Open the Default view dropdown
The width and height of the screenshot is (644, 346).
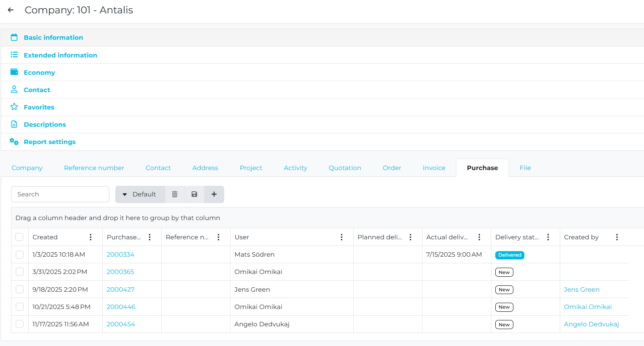pos(140,194)
